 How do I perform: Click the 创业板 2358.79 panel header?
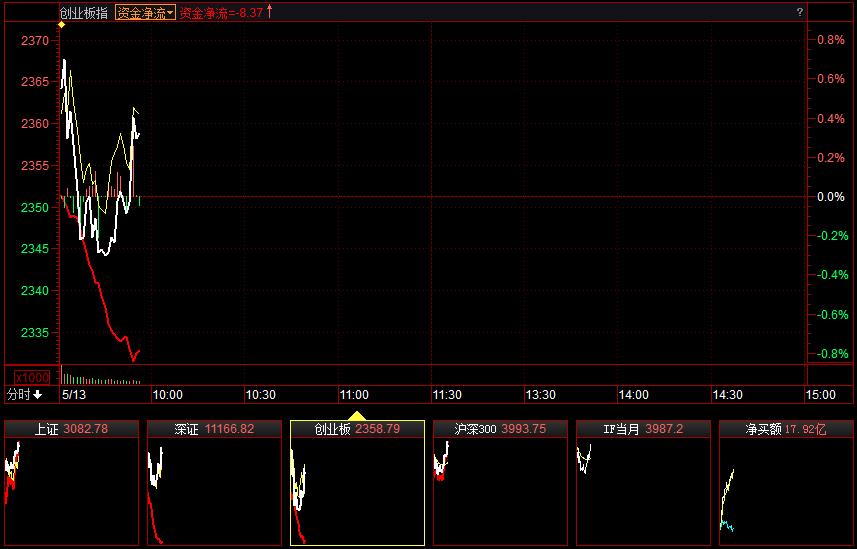click(358, 429)
